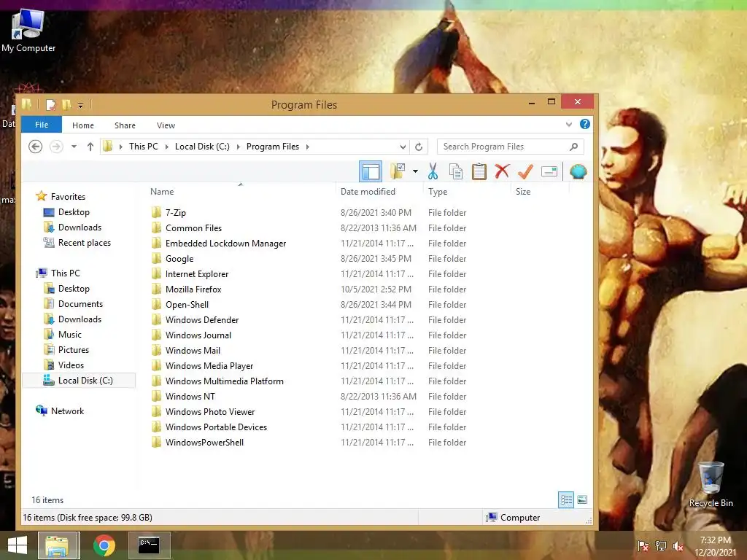The height and width of the screenshot is (560, 747).
Task: Switch to the Share ribbon tab
Action: pos(125,125)
